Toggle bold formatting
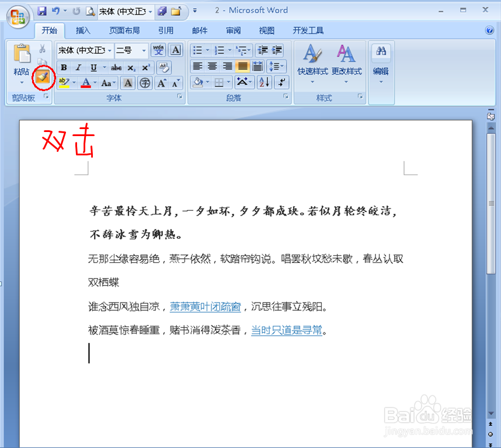Image resolution: width=501 pixels, height=448 pixels. tap(64, 67)
